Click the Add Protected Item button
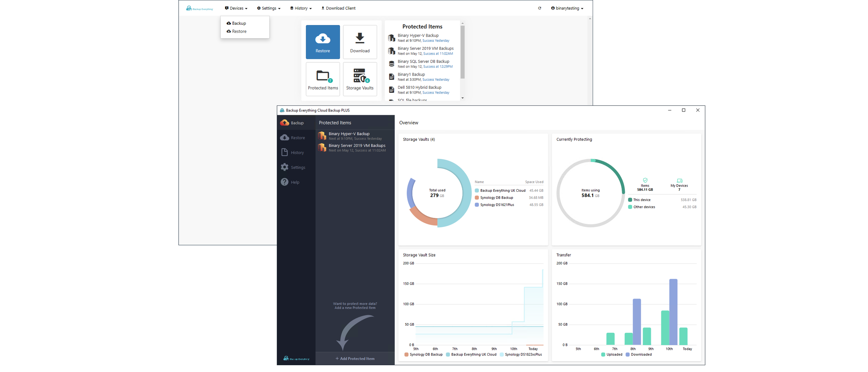The height and width of the screenshot is (372, 868). coord(355,358)
